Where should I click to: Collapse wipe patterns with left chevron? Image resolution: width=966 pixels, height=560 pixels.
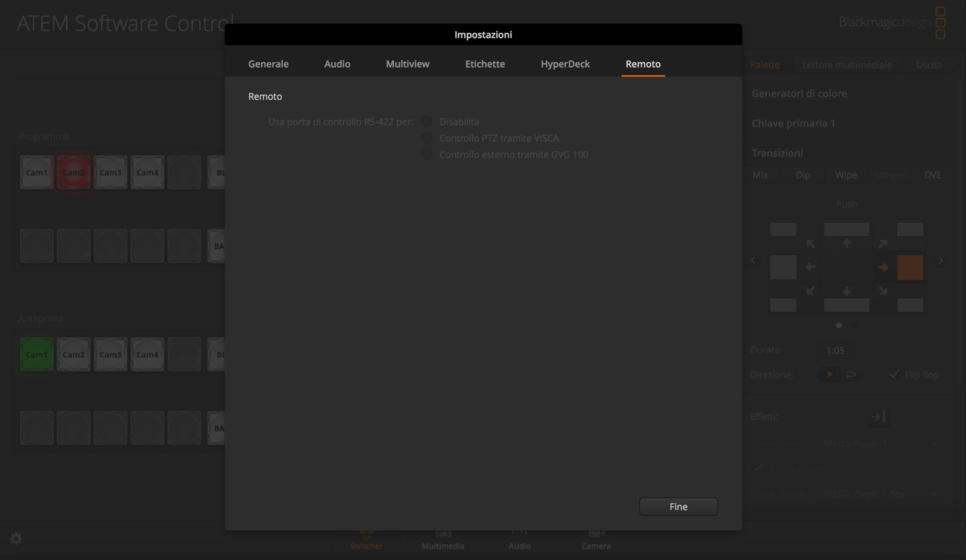(x=753, y=260)
